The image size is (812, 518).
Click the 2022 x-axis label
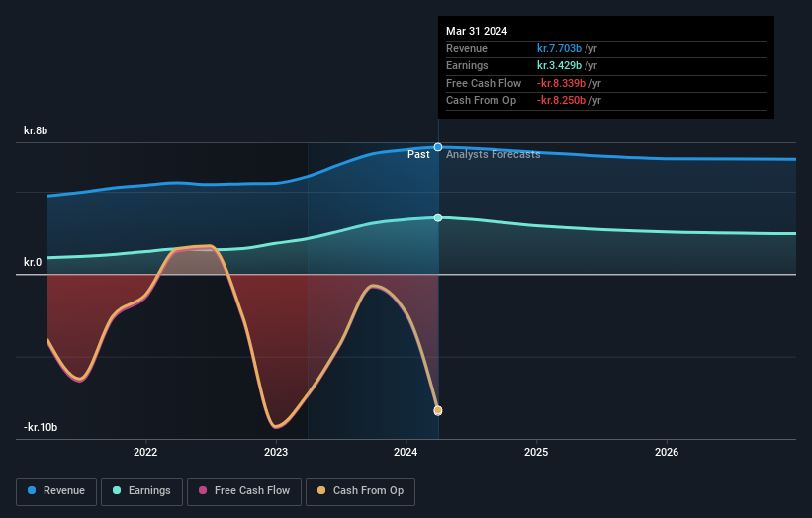coord(145,452)
